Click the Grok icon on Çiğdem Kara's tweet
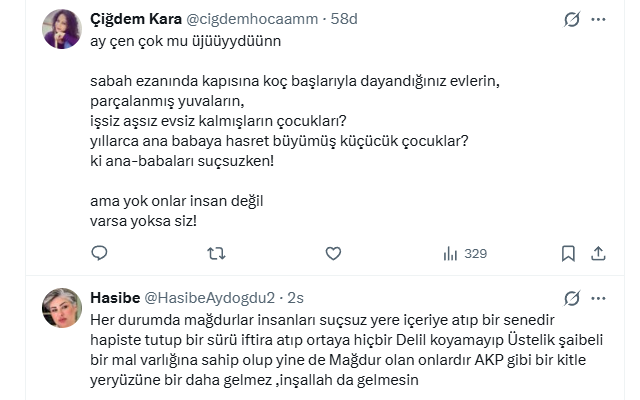This screenshot has width=640, height=400. [x=572, y=19]
